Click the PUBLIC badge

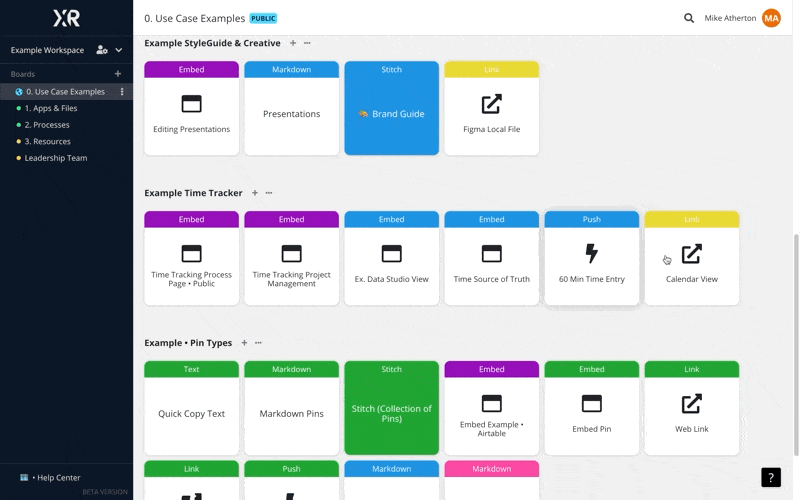263,18
